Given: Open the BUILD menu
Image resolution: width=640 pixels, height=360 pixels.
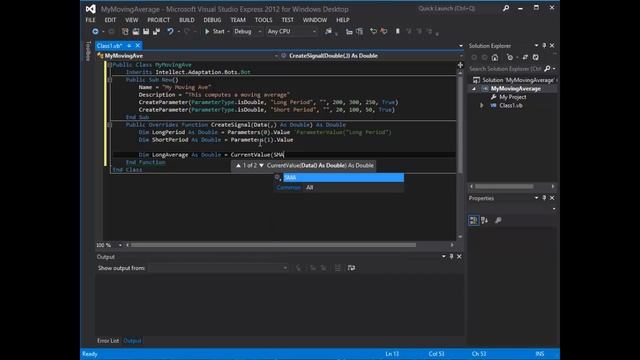Looking at the screenshot, I should tap(187, 20).
